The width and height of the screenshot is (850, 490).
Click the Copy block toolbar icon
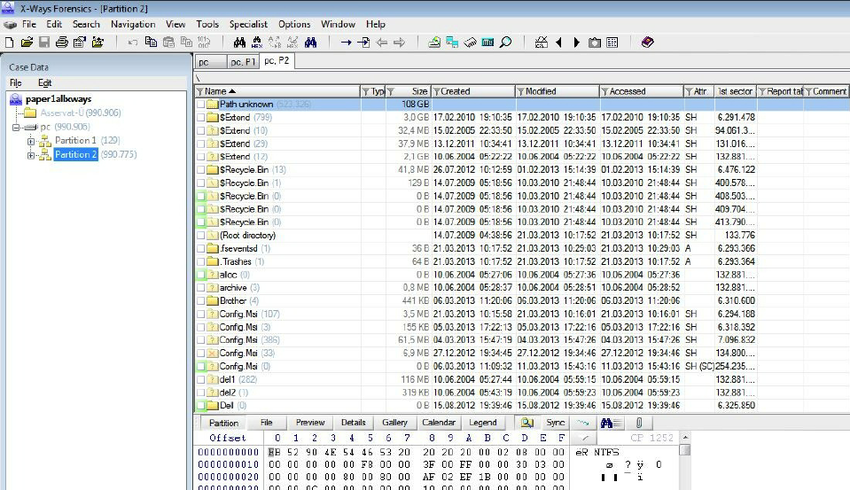coord(151,42)
